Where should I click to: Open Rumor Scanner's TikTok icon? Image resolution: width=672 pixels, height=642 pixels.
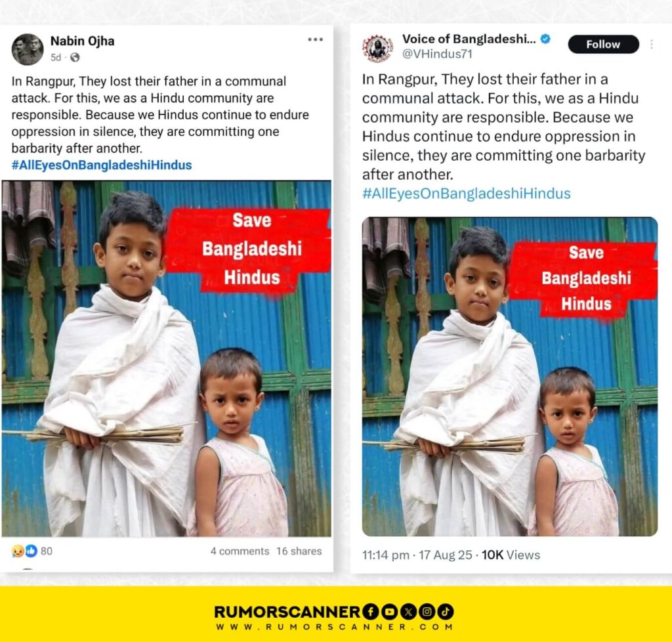[x=446, y=612]
